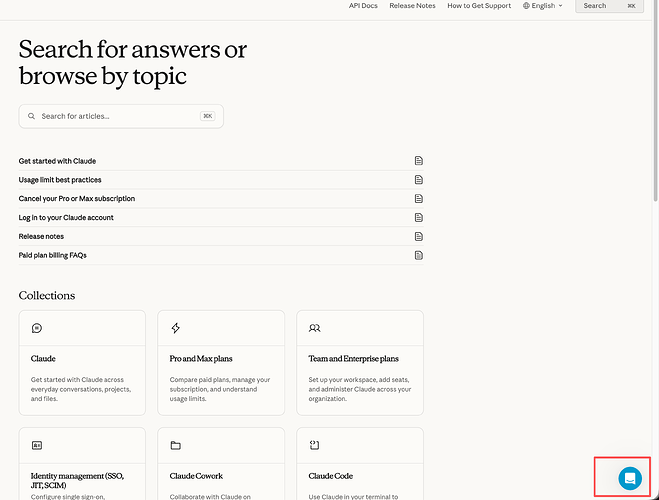This screenshot has height=500, width=659.
Task: Click the document icon beside Release notes
Action: tap(419, 237)
